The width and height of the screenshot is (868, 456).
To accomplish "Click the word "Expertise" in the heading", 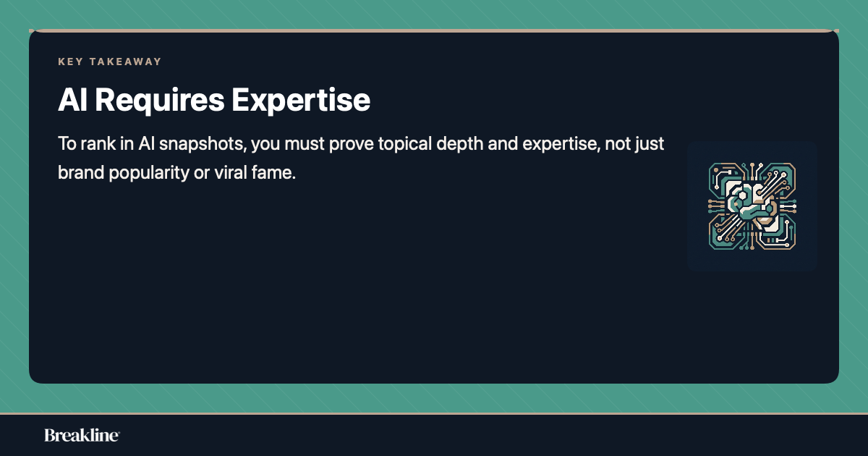I will coord(301,100).
